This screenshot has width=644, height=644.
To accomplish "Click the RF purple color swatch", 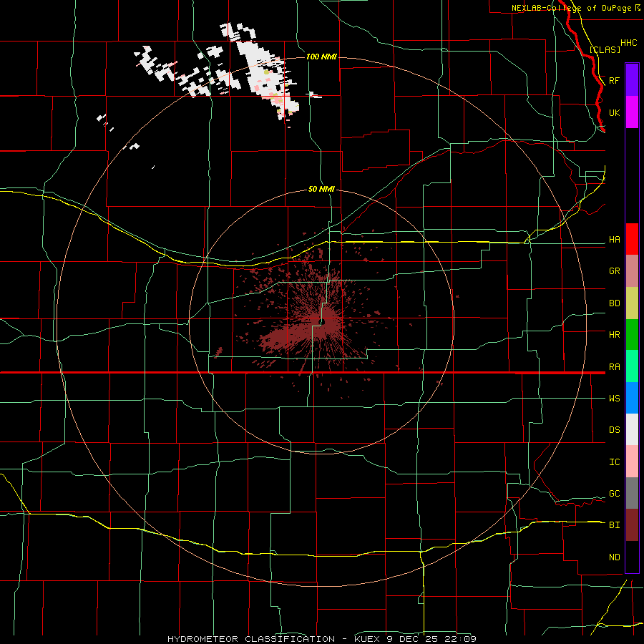I will (x=632, y=80).
